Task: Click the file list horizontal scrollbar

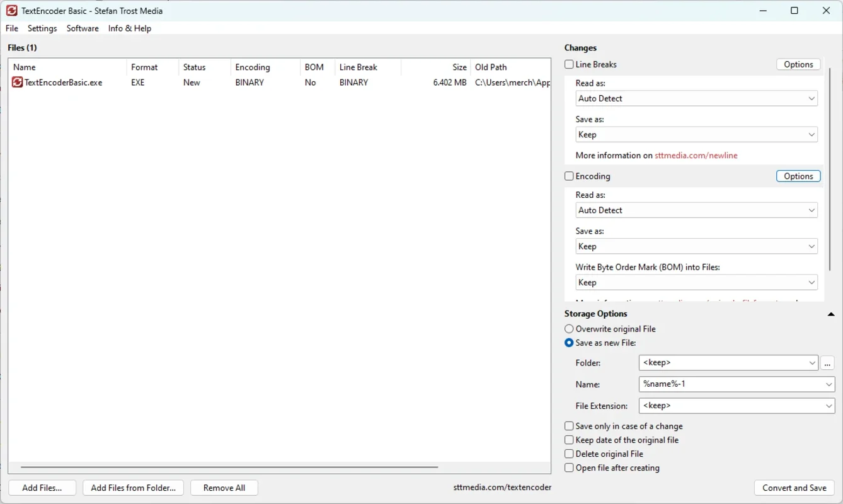Action: tap(229, 467)
